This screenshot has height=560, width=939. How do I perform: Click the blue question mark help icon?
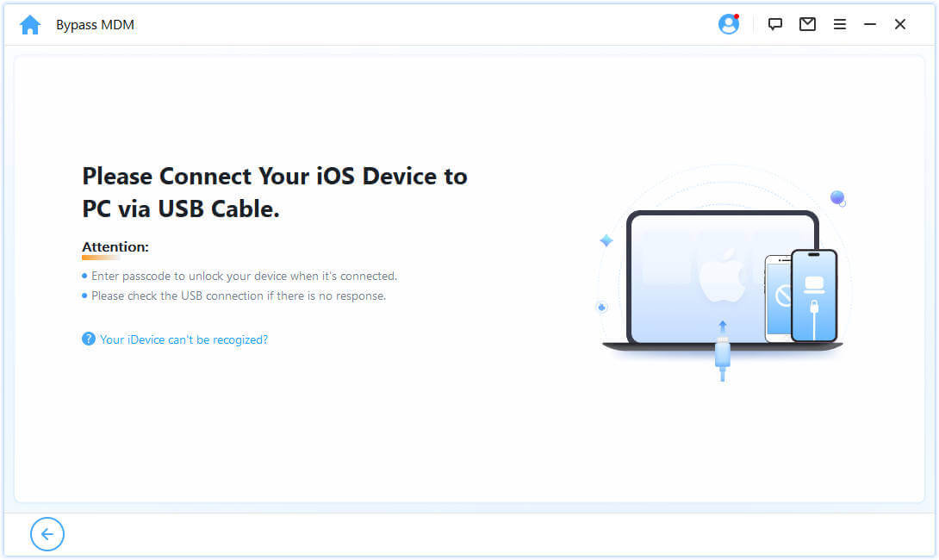click(x=89, y=339)
